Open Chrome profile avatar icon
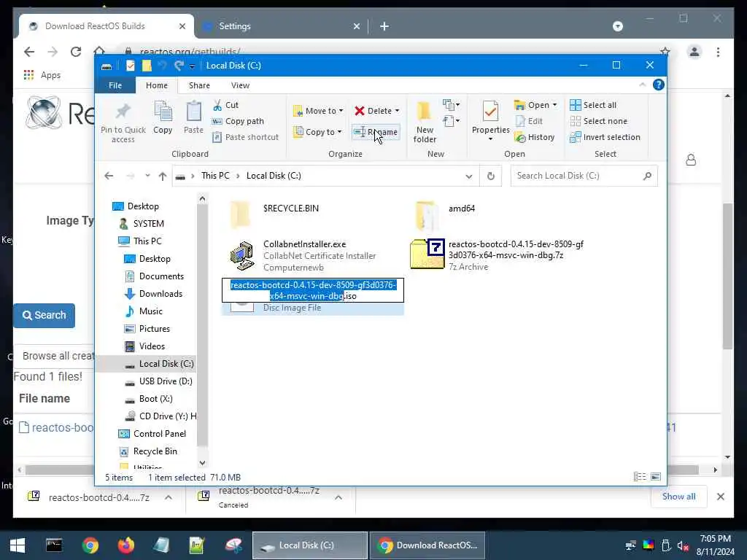 point(694,52)
